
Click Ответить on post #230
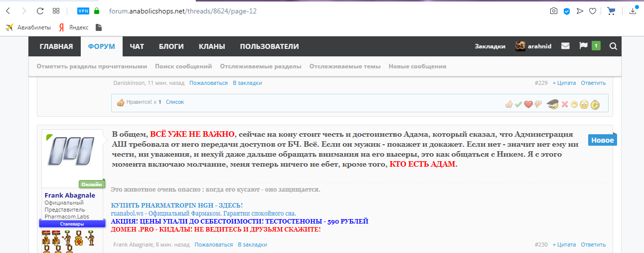point(593,245)
